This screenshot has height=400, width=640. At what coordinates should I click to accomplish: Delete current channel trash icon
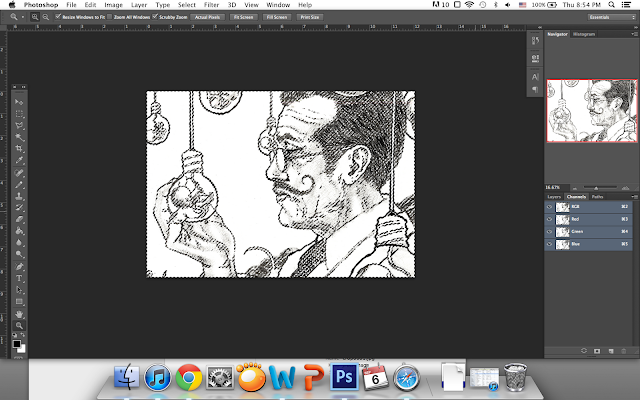623,351
